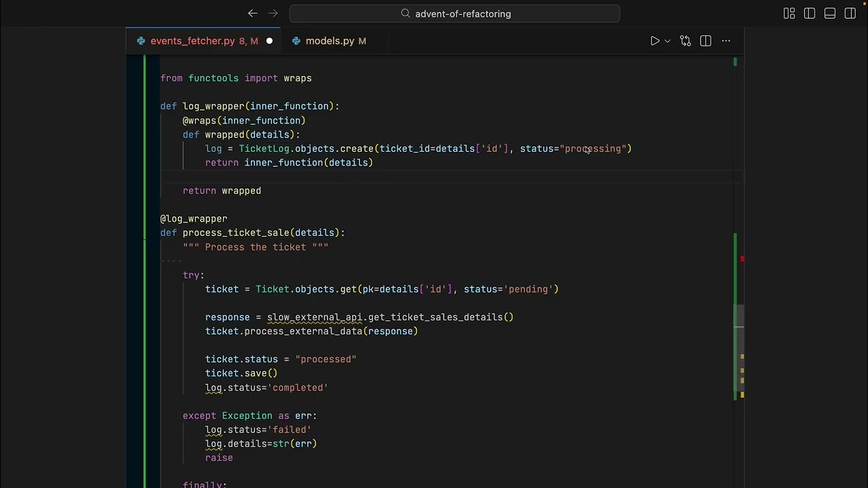Click "log.status='completed'" line
868x488 pixels.
tap(267, 388)
